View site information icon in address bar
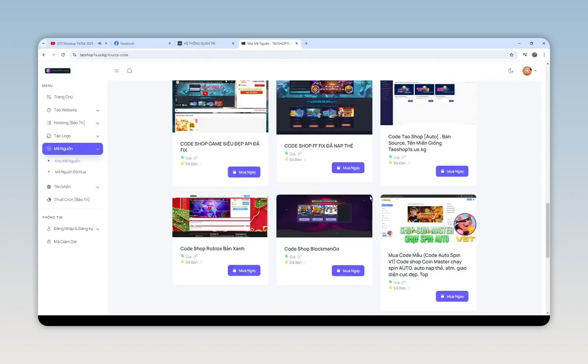 (x=74, y=55)
